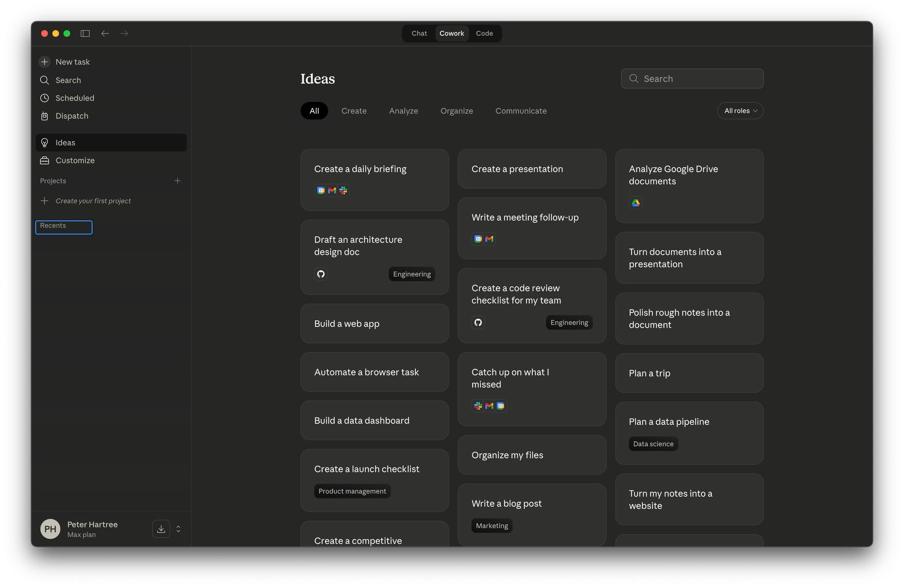Click the download icon near profile

pyautogui.click(x=161, y=529)
